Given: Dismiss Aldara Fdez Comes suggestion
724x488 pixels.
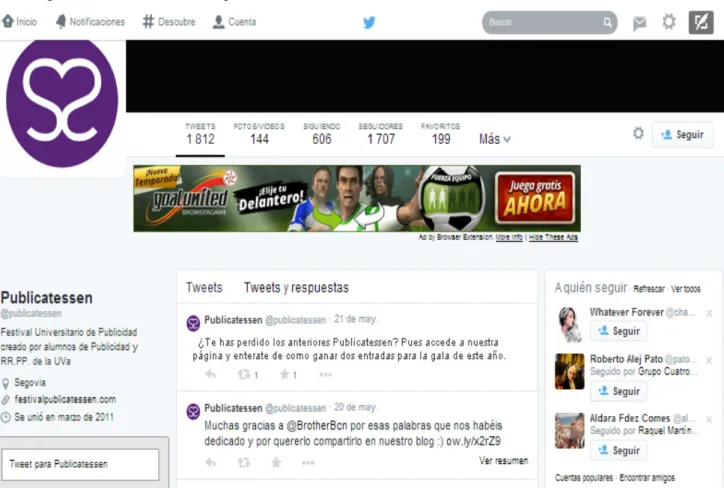Looking at the screenshot, I should [709, 419].
